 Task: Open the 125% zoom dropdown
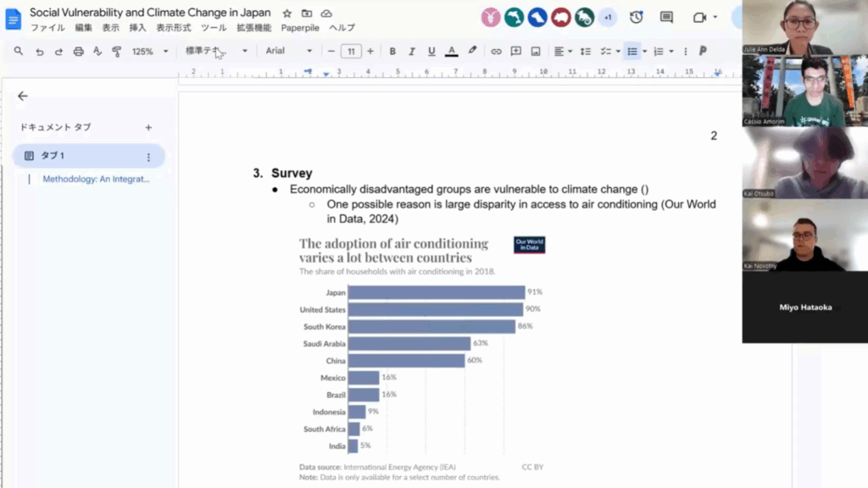click(x=150, y=52)
